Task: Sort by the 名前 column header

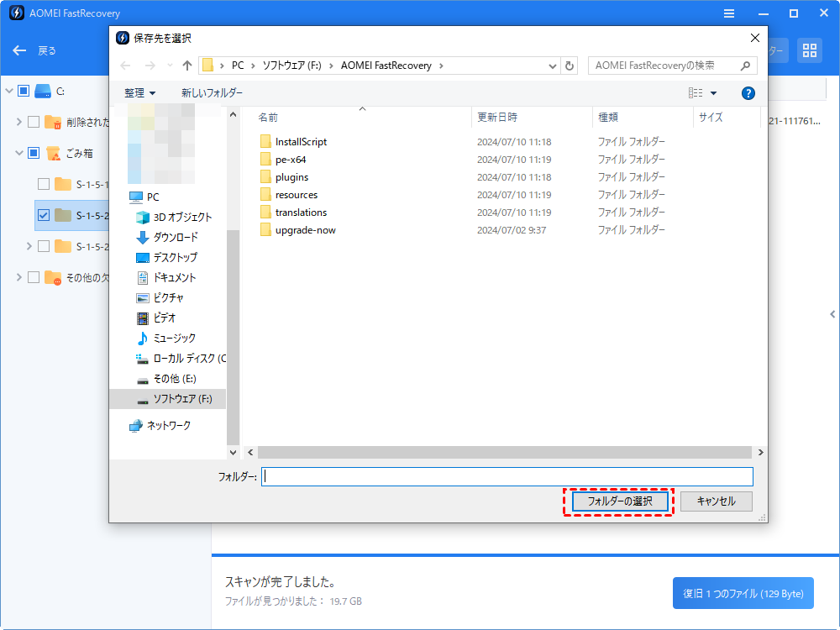Action: pyautogui.click(x=268, y=118)
